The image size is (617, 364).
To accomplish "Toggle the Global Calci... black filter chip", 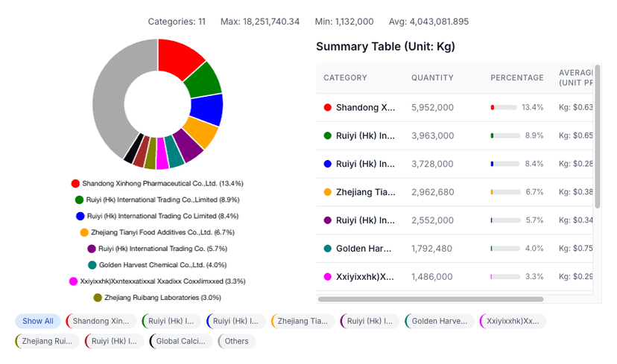I will pos(182,341).
